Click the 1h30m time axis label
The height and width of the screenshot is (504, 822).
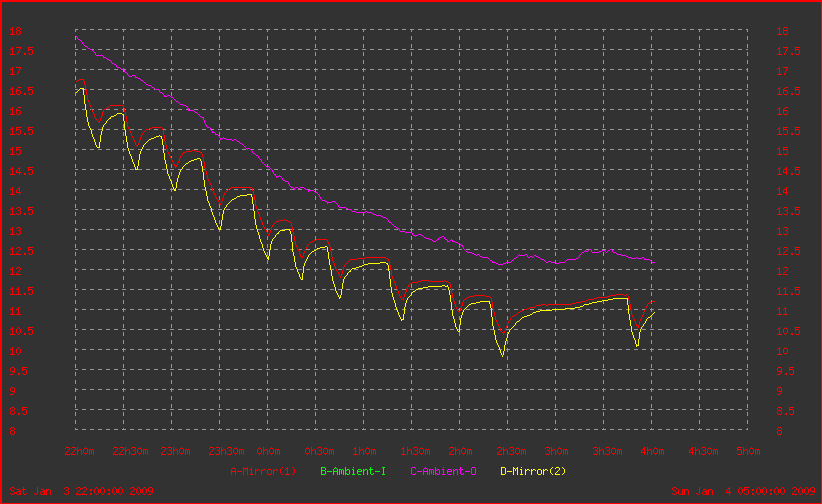tap(415, 451)
